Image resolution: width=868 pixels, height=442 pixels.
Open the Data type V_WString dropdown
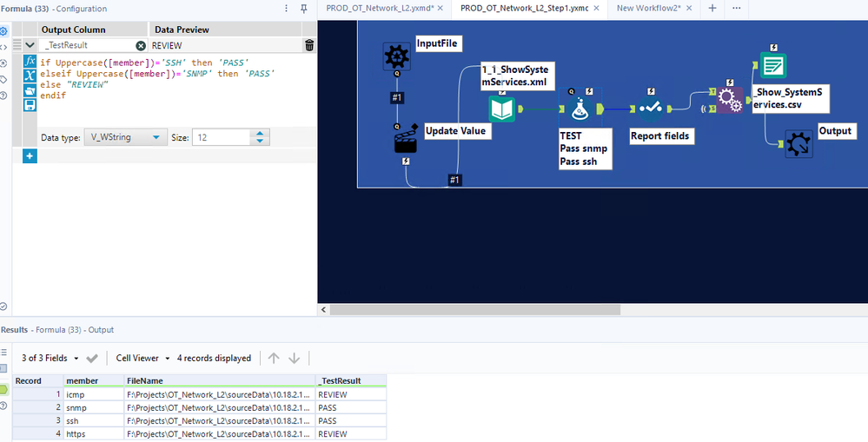[125, 137]
